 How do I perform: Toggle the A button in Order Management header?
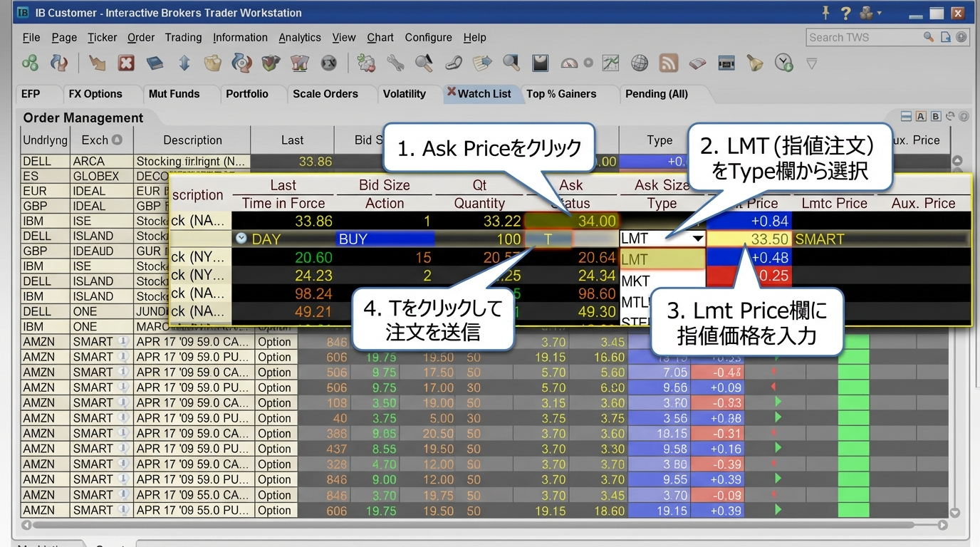921,117
